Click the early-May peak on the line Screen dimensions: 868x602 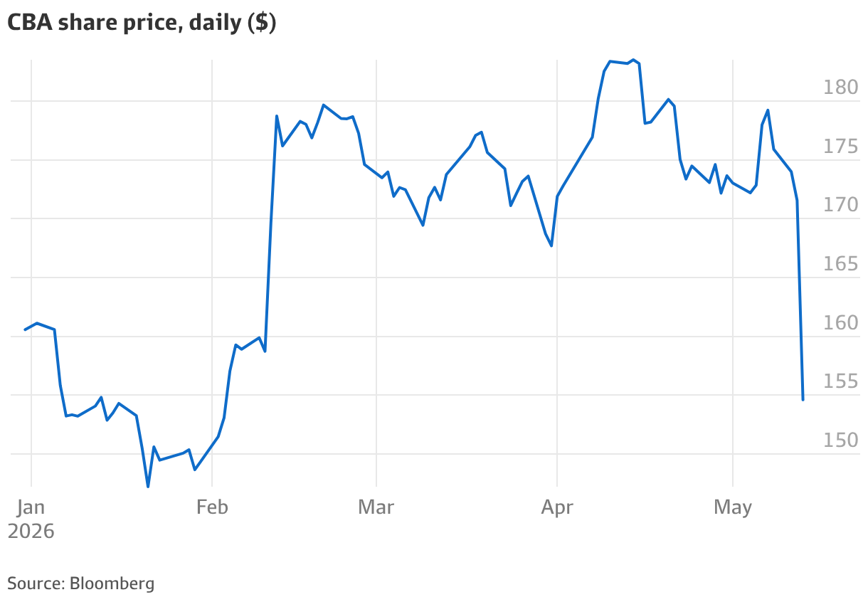(768, 110)
